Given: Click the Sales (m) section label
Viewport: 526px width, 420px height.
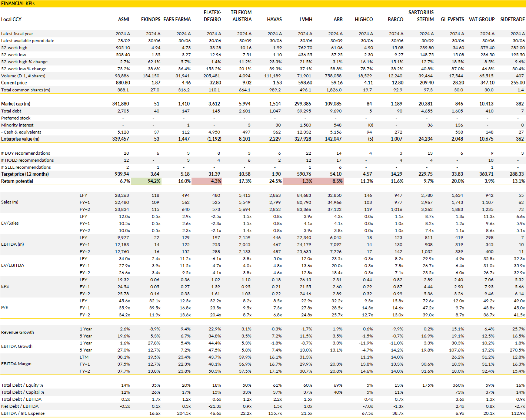Looking at the screenshot, I should pyautogui.click(x=10, y=202).
